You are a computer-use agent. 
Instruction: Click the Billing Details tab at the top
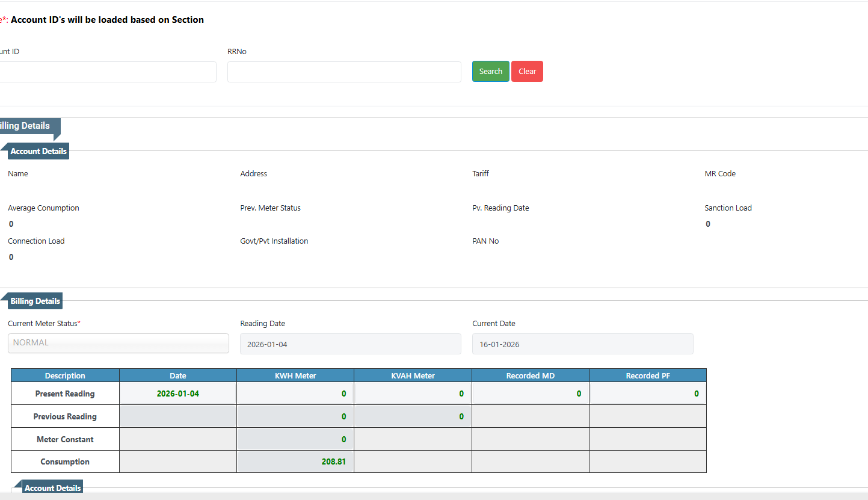26,126
